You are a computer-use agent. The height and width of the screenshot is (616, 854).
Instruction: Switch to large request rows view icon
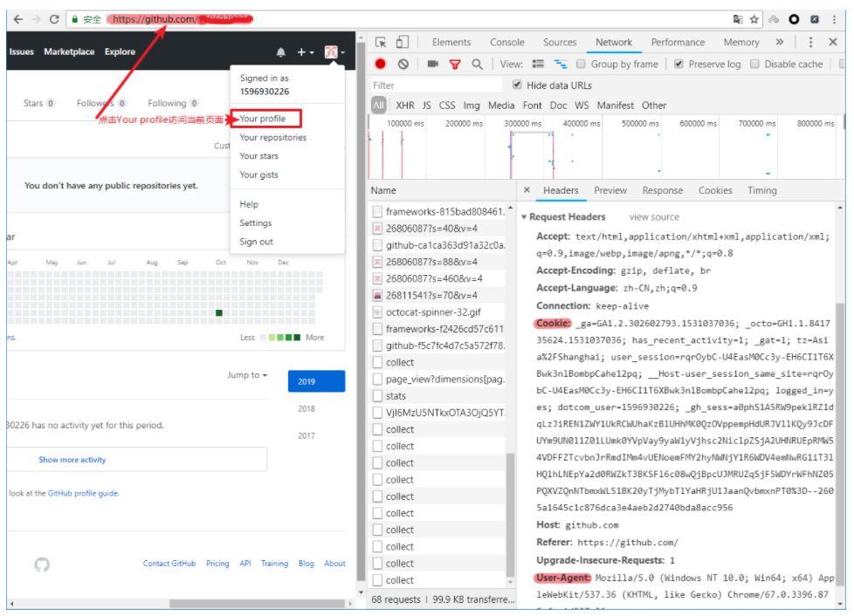[538, 65]
